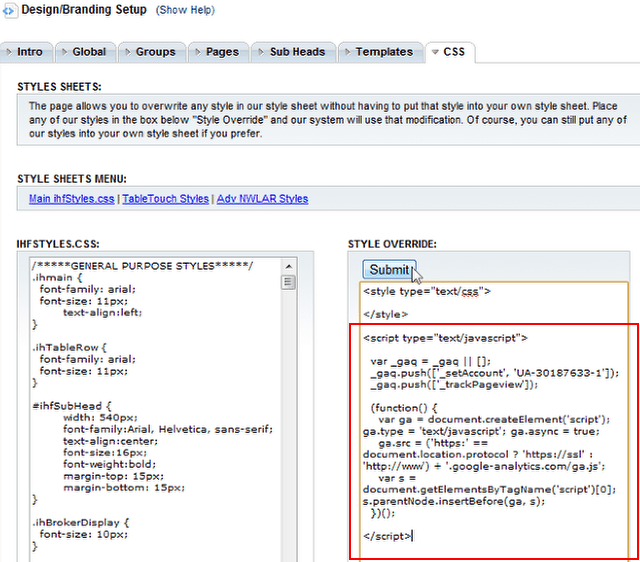Screen dimensions: 640x562
Task: Click the '.ihTableRow {' line
Action: [x=70, y=348]
